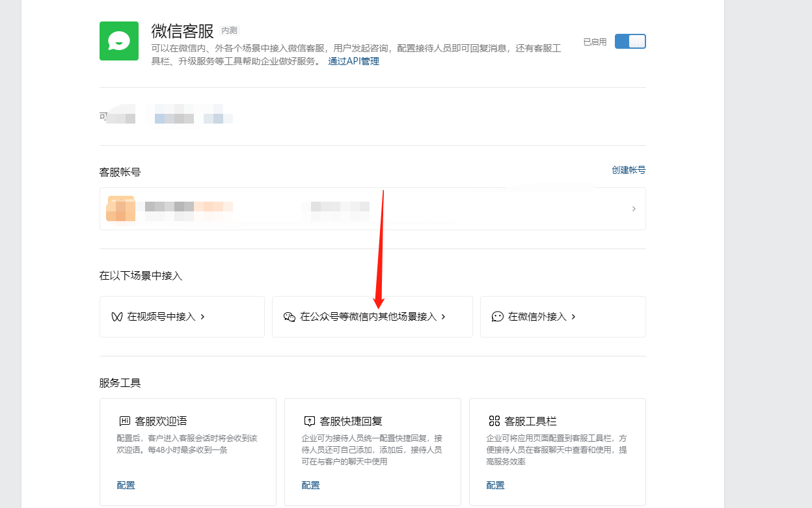Image resolution: width=812 pixels, height=508 pixels.
Task: Open 在视频号中接入 option
Action: (182, 317)
